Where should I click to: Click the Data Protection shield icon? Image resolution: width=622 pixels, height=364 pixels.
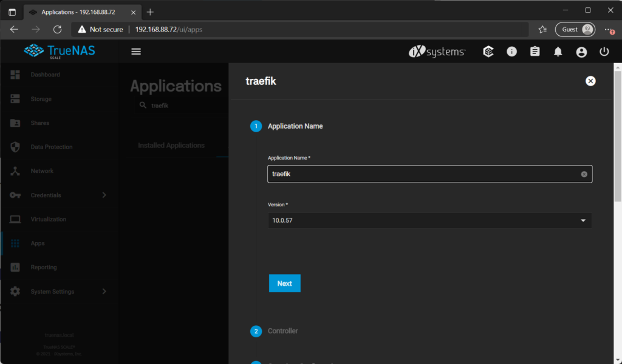(15, 147)
